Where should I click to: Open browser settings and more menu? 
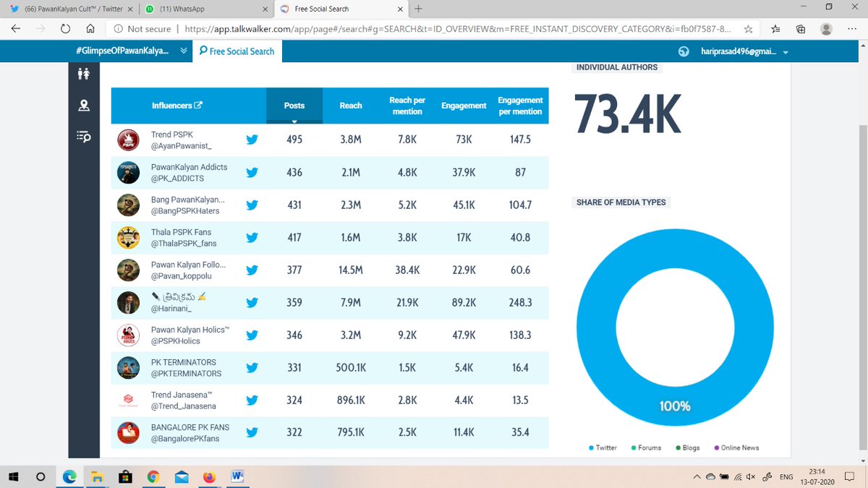(852, 29)
